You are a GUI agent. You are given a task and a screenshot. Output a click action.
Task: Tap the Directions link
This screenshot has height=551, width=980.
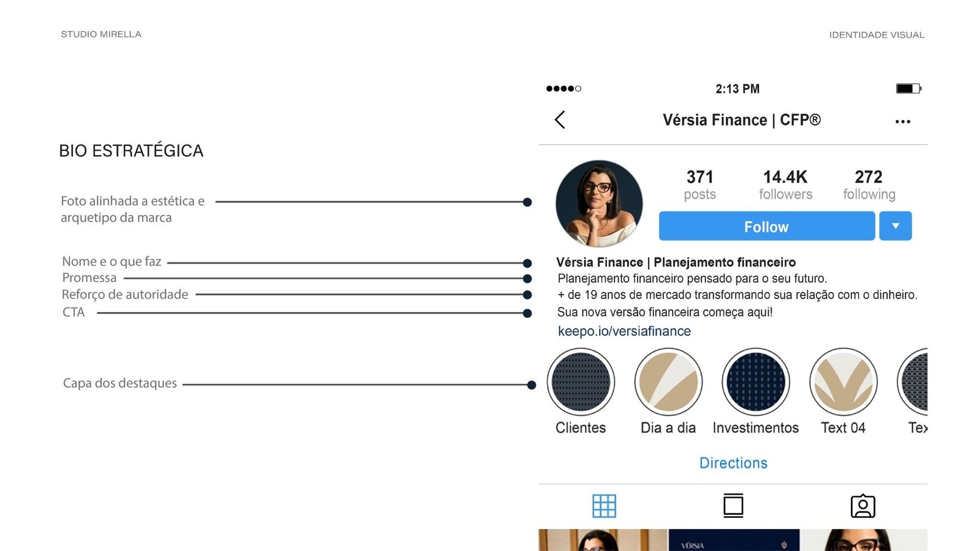733,463
